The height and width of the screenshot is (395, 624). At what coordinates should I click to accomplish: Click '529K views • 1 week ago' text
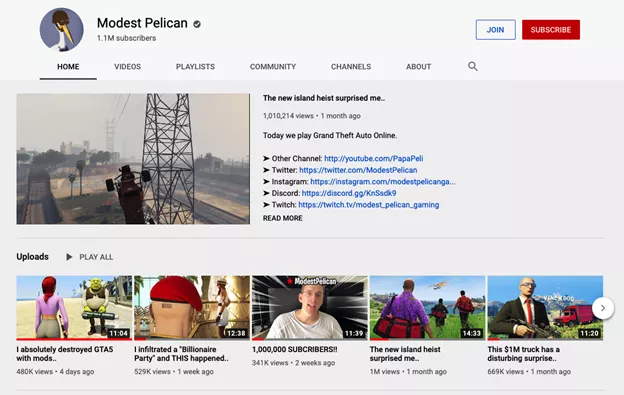pyautogui.click(x=174, y=372)
